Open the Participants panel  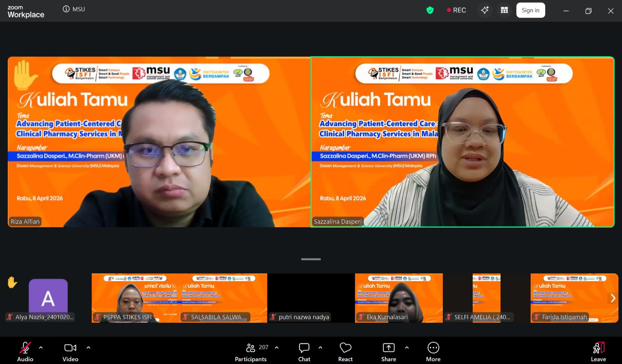251,352
